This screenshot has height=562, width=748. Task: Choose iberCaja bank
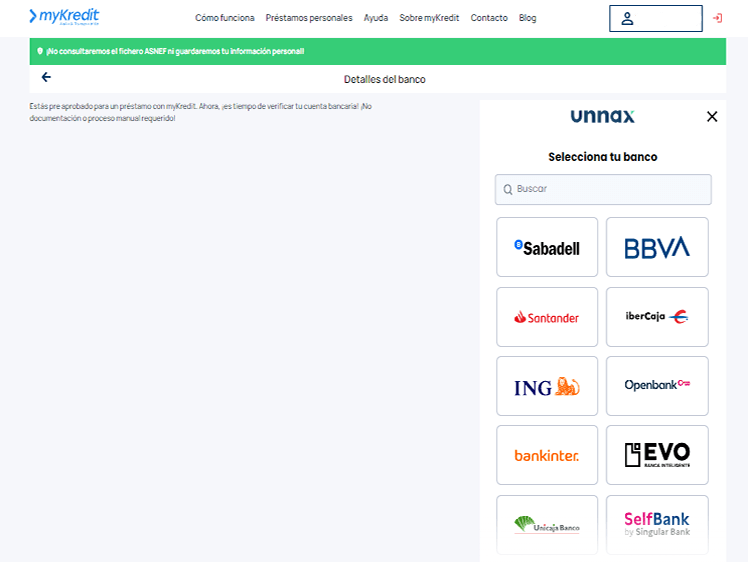(657, 317)
